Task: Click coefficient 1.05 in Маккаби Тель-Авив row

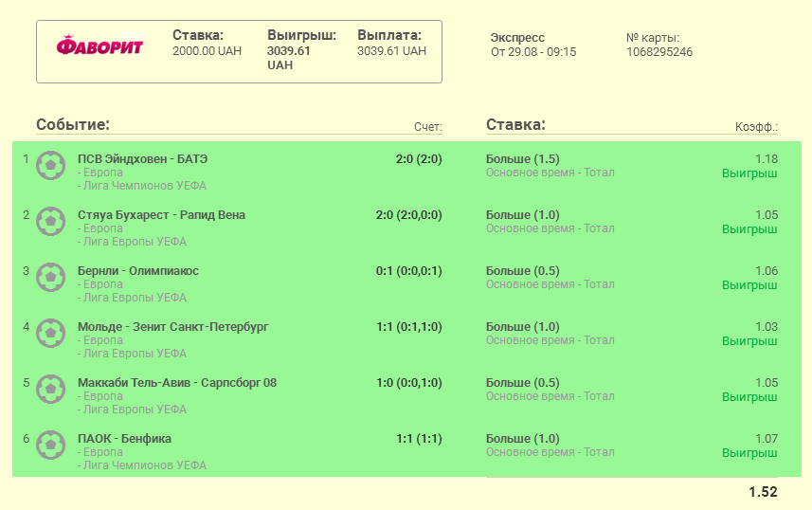Action: tap(767, 383)
